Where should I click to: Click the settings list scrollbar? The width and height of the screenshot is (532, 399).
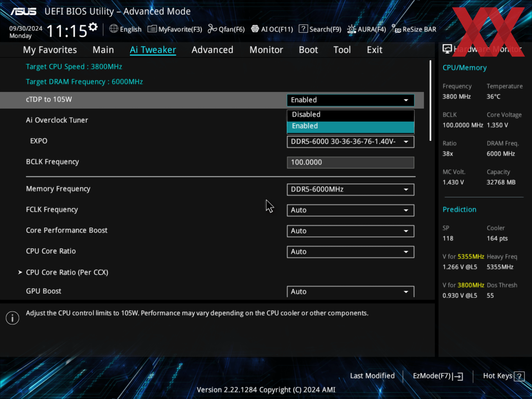[x=430, y=101]
